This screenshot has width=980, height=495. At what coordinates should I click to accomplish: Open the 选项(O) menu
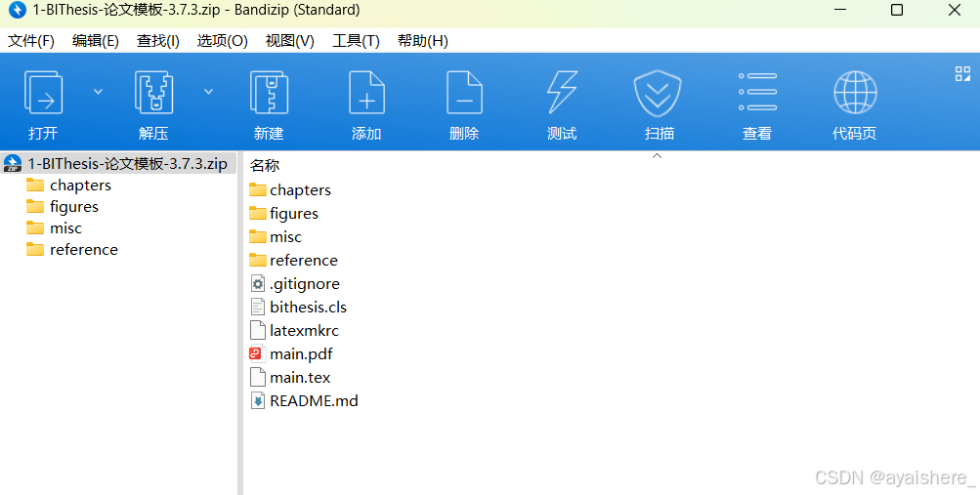coord(223,41)
